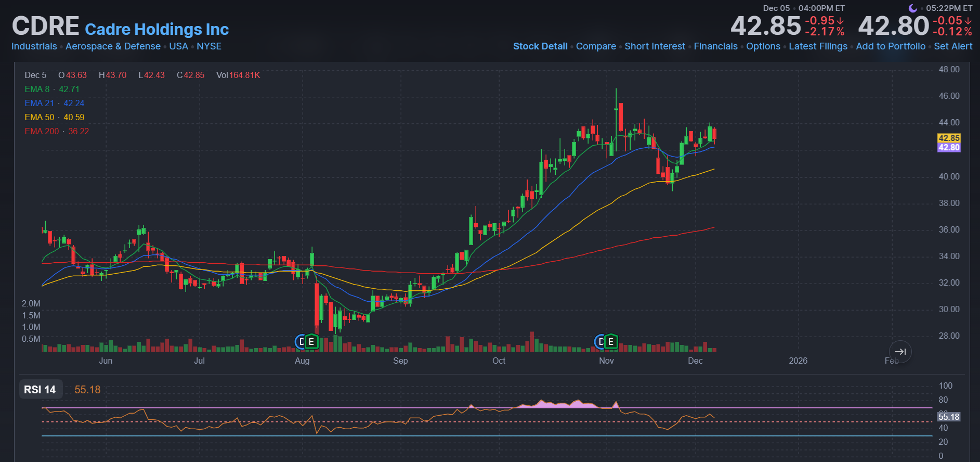Viewport: 980px width, 462px height.
Task: Click the August earnings 'E' marker
Action: click(311, 342)
